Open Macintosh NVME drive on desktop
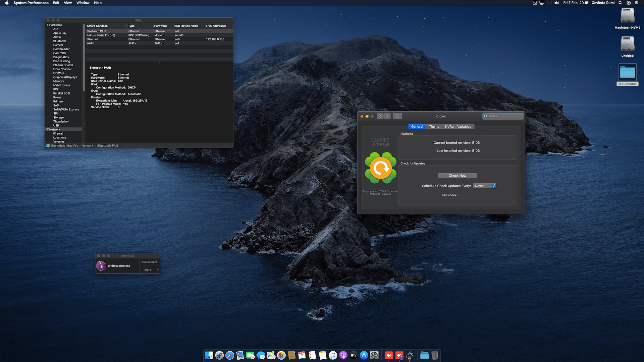The image size is (644, 362). pos(627,16)
